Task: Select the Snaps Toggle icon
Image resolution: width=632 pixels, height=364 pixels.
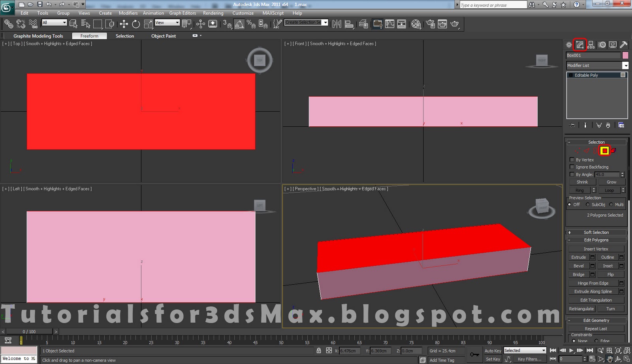Action: (227, 24)
